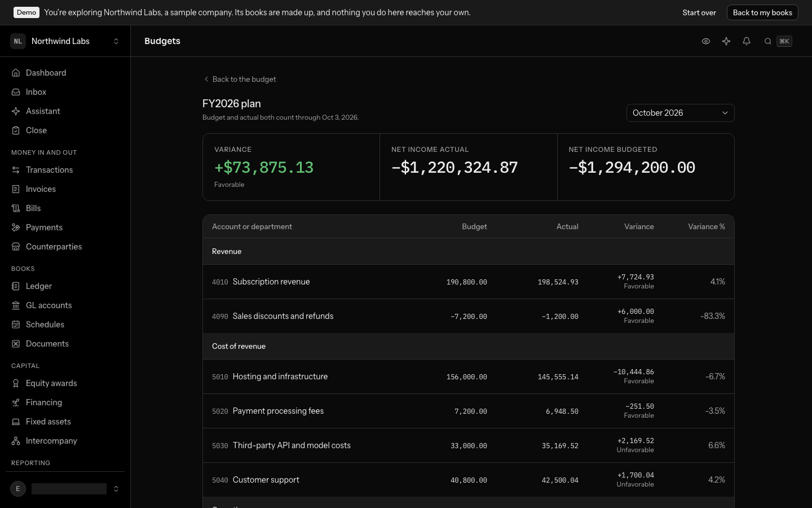The image size is (812, 508).
Task: Click the Equity awards ribbon icon
Action: tap(16, 383)
